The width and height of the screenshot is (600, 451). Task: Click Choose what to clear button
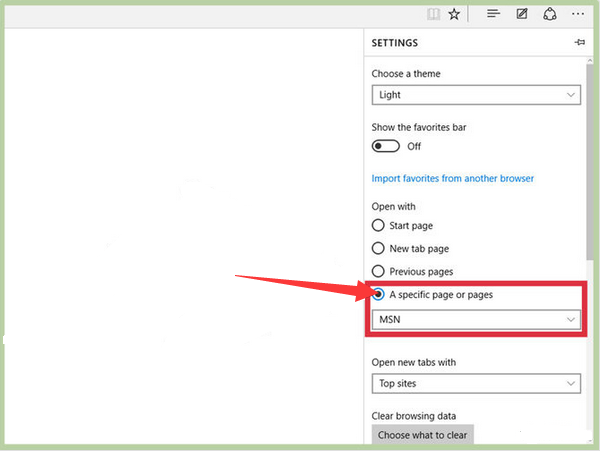(x=422, y=435)
